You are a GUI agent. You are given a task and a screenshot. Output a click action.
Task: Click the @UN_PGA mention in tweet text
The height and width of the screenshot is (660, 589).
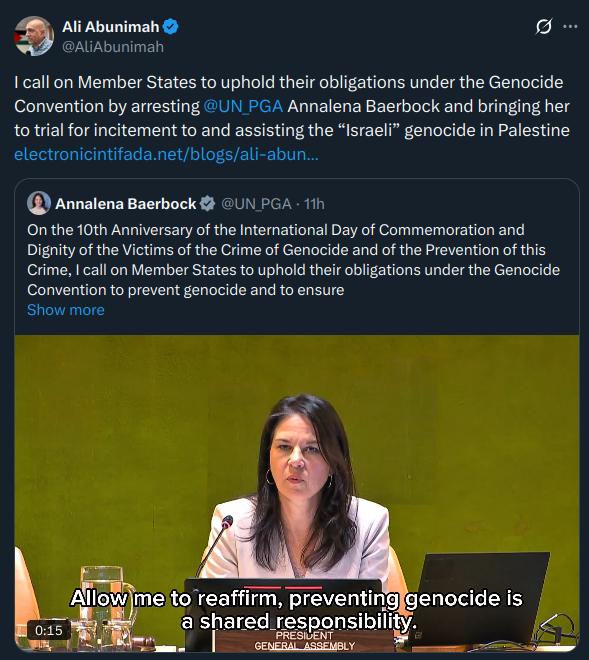(x=243, y=106)
